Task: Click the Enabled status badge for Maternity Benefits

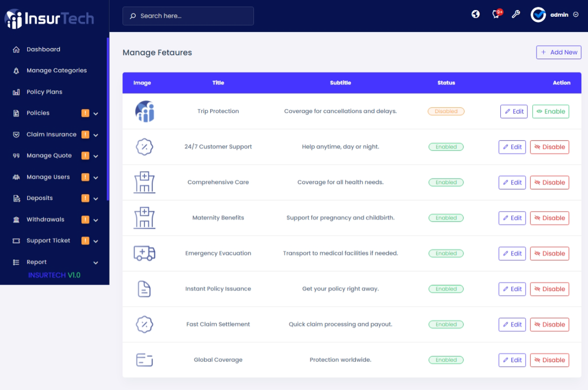Action: tap(446, 218)
